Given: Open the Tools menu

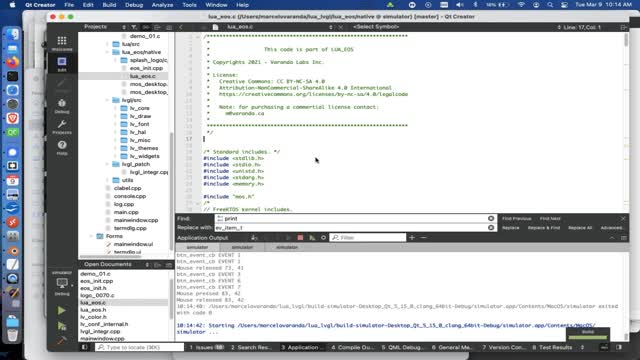Looking at the screenshot, I should (x=189, y=5).
